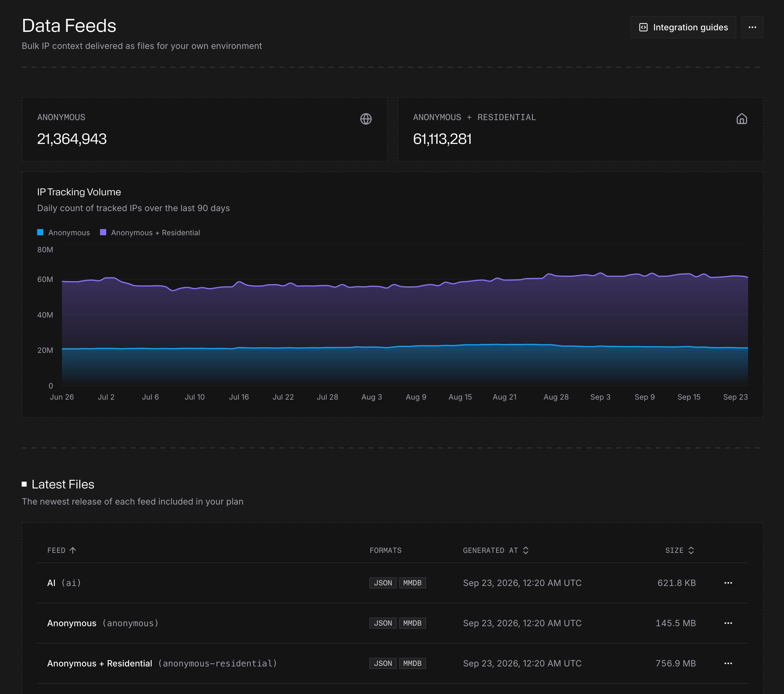The height and width of the screenshot is (694, 784).
Task: Click the Feed ascending arrow icon
Action: tap(73, 550)
